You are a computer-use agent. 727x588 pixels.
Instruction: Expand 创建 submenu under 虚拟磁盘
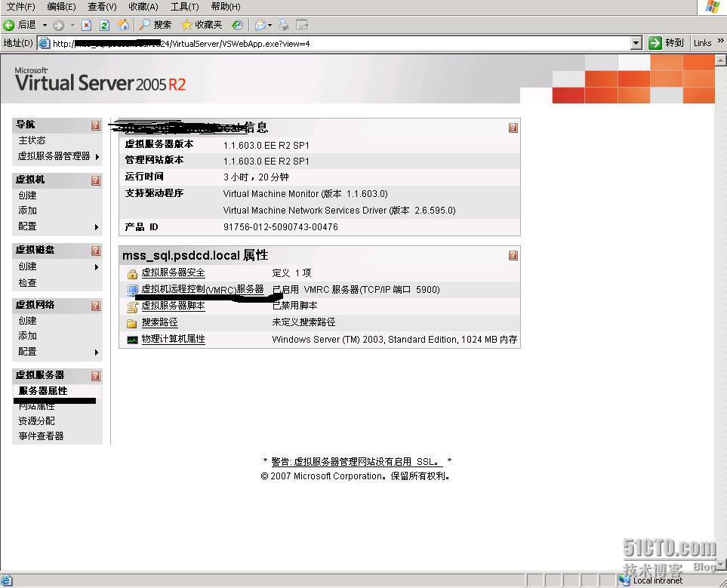97,267
